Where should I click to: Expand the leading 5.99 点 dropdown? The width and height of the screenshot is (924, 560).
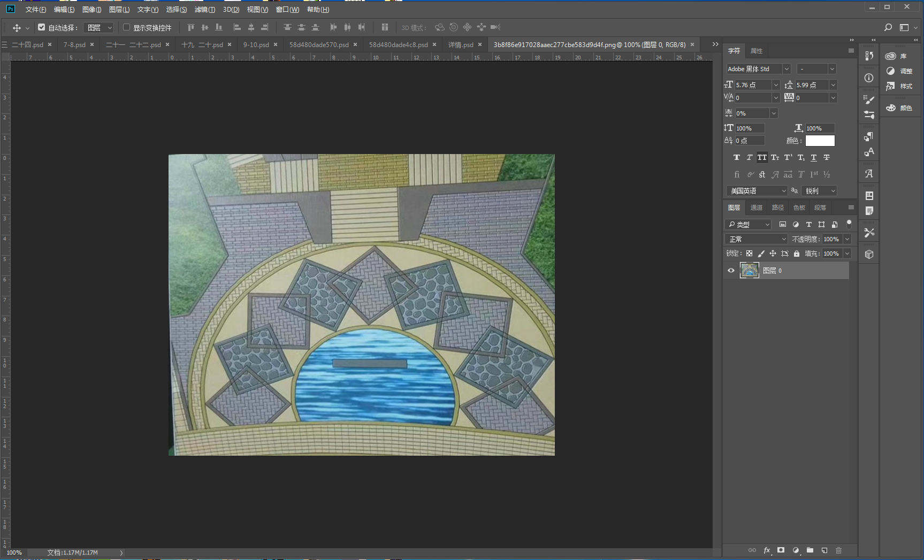pyautogui.click(x=833, y=85)
